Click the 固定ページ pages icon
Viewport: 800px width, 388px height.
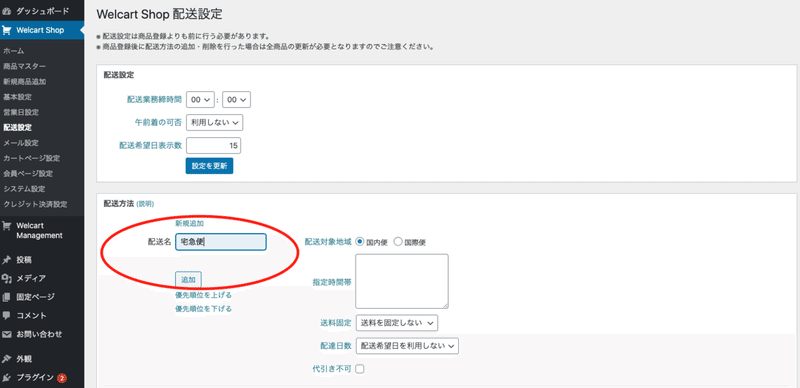tap(7, 297)
